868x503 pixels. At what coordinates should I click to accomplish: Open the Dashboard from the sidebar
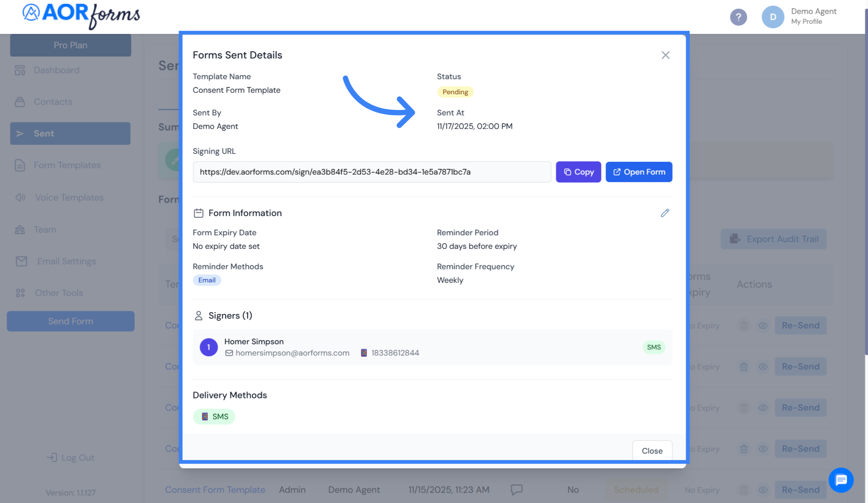pos(57,70)
